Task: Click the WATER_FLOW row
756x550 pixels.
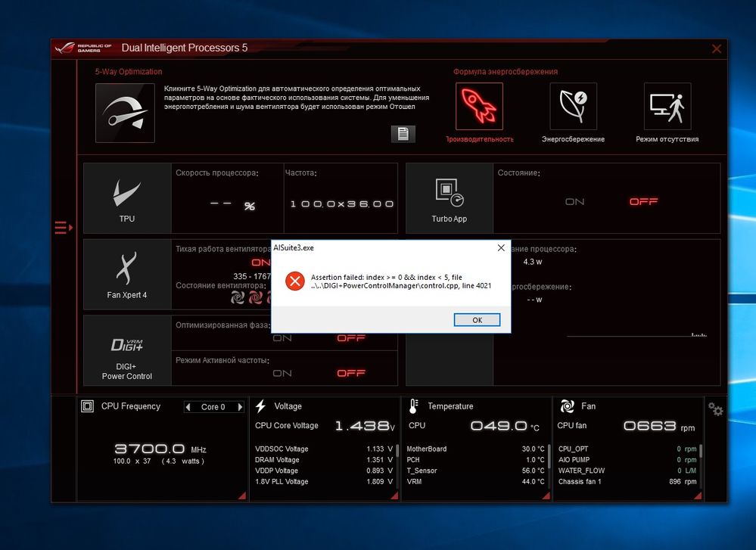Action: 627,471
